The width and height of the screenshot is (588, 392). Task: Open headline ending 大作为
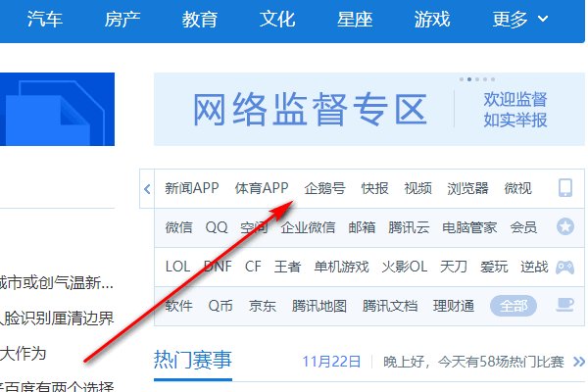tap(23, 354)
